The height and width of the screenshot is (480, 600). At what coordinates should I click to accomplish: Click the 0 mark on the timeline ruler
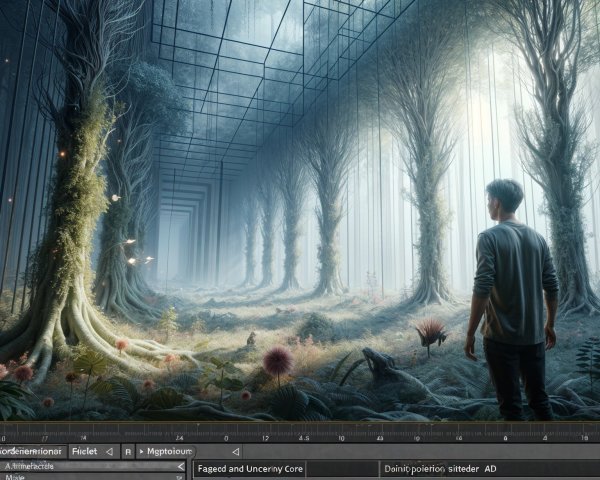click(226, 437)
